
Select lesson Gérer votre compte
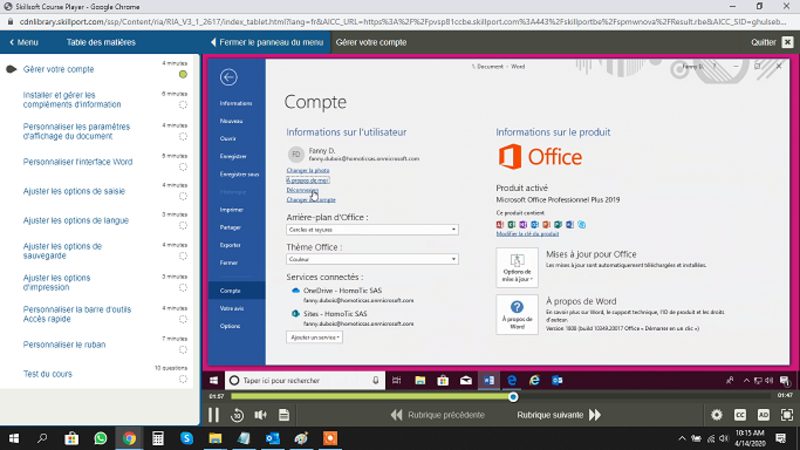pyautogui.click(x=58, y=69)
